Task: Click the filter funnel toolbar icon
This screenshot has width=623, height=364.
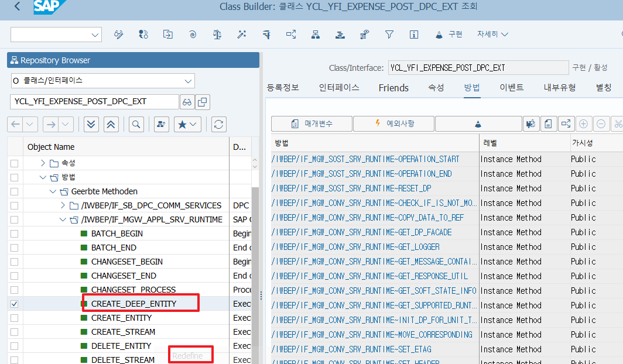Action: click(x=389, y=35)
